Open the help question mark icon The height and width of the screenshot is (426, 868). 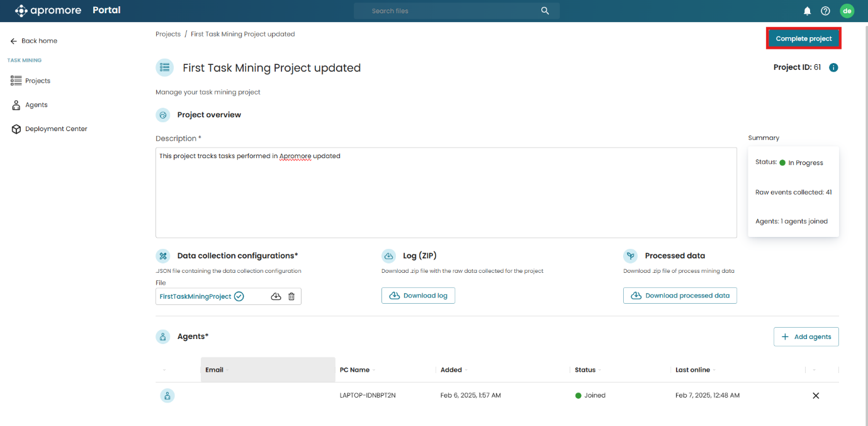click(825, 11)
